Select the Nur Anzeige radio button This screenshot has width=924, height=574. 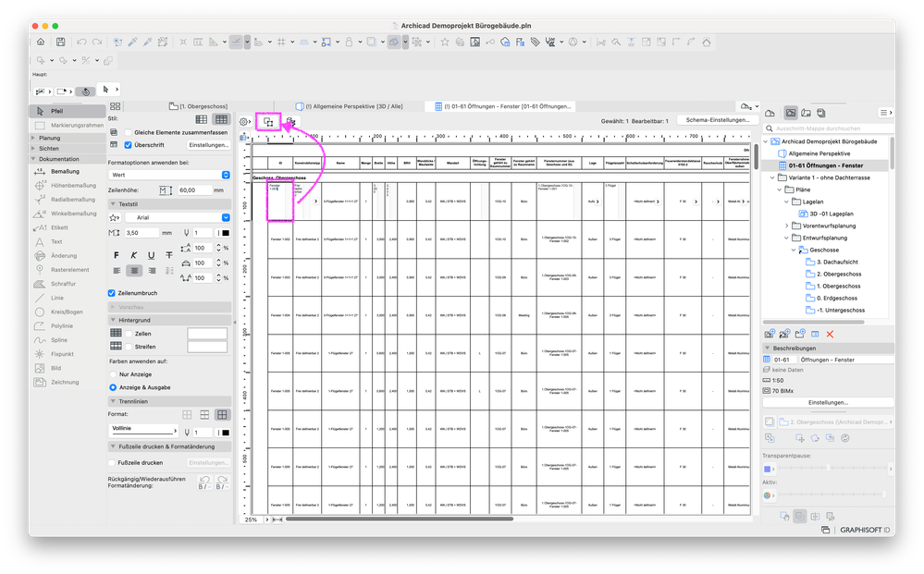tap(113, 374)
